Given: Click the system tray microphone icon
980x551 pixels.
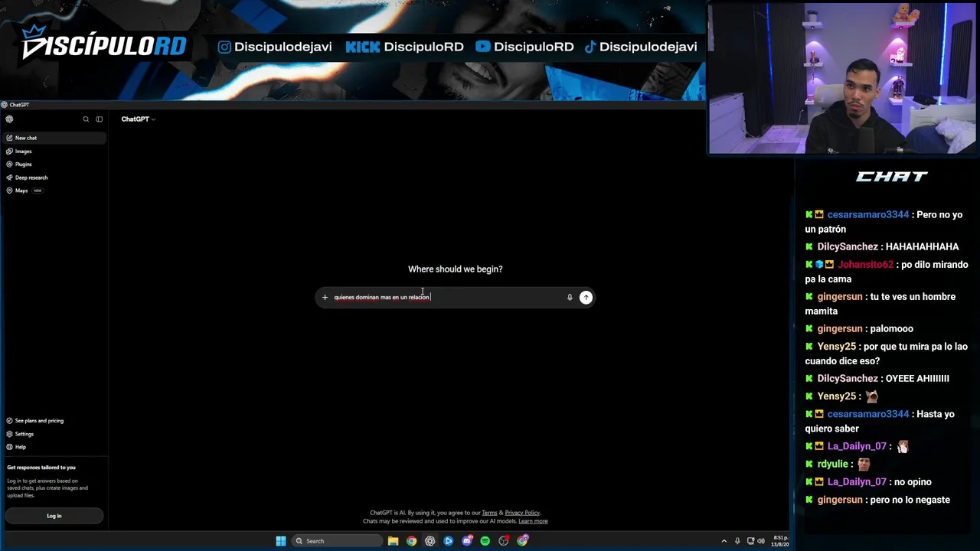Looking at the screenshot, I should 737,541.
